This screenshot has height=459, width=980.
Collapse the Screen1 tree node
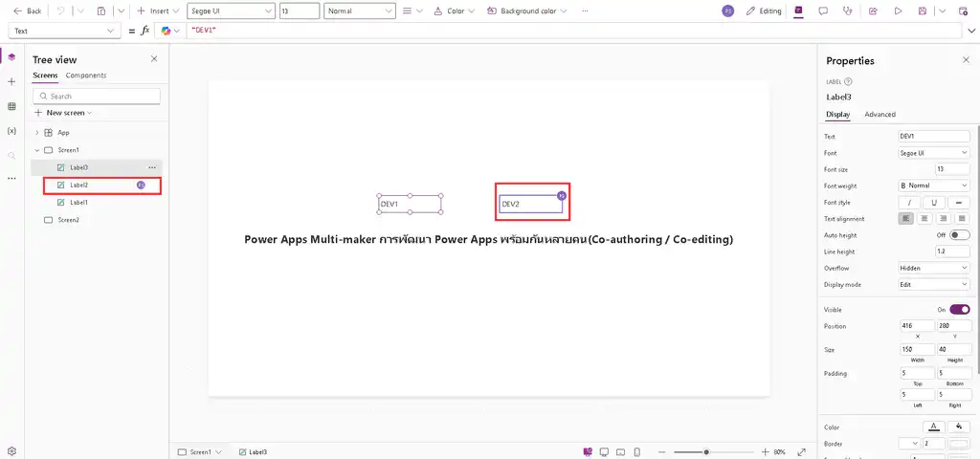pos(37,150)
